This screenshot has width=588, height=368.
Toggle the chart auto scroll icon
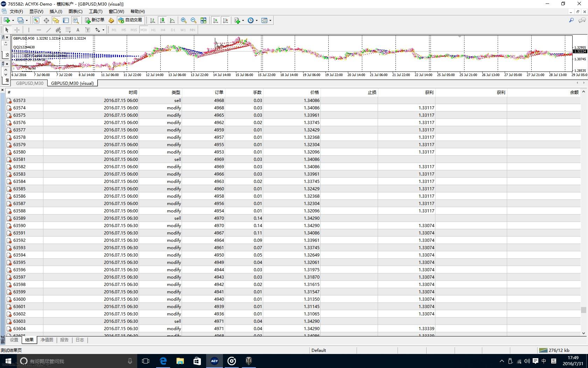(x=216, y=20)
